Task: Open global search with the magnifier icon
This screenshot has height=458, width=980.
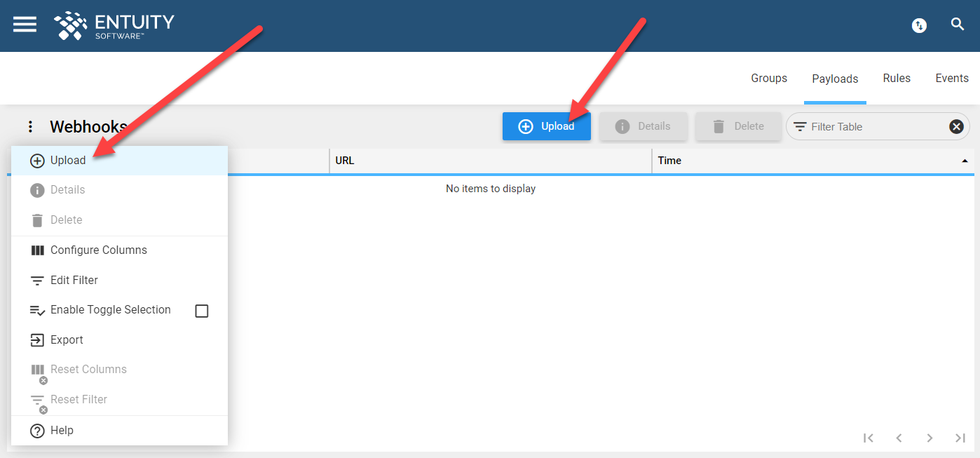Action: (958, 25)
